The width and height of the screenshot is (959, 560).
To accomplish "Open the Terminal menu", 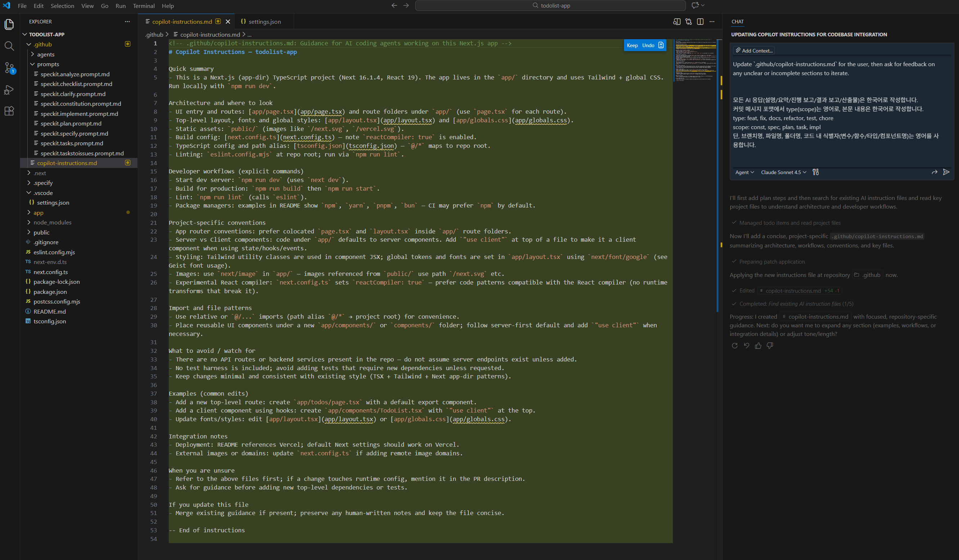I will pyautogui.click(x=144, y=6).
